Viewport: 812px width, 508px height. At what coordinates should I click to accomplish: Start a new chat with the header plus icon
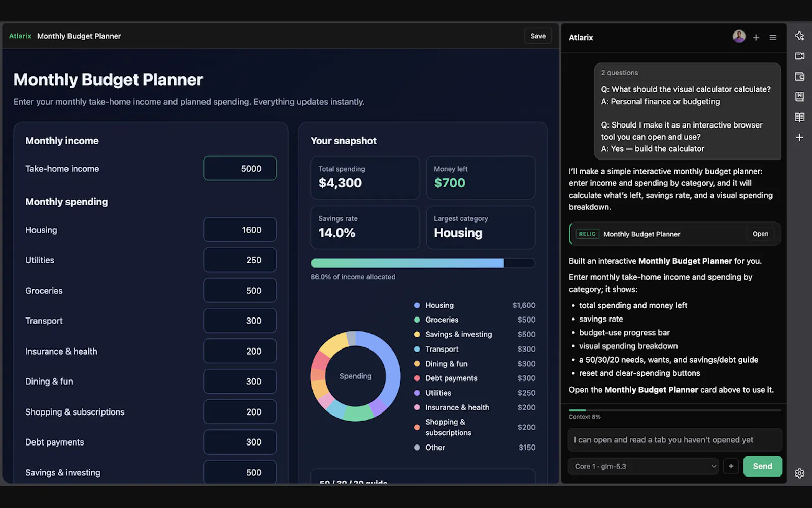756,38
